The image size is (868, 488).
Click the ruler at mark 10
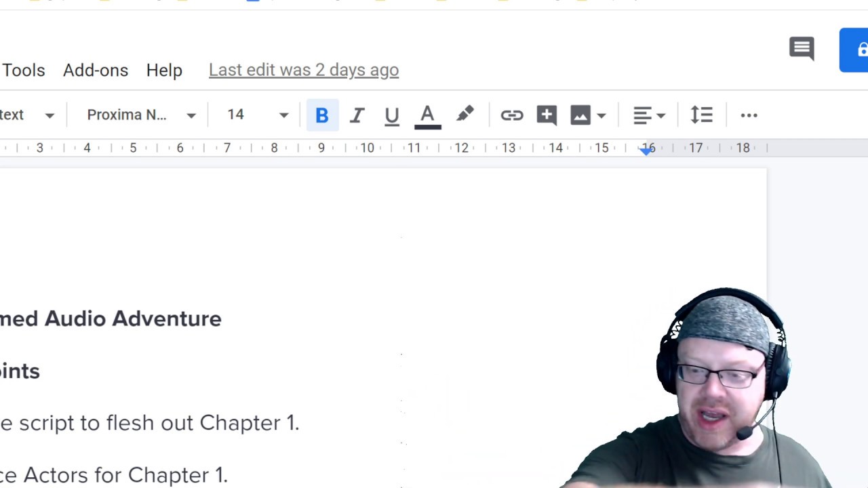click(x=367, y=148)
